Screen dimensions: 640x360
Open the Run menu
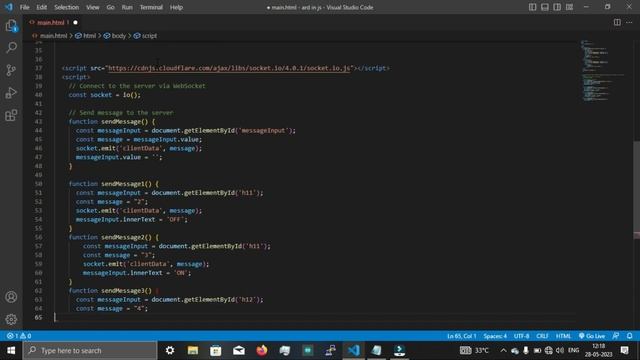point(127,7)
